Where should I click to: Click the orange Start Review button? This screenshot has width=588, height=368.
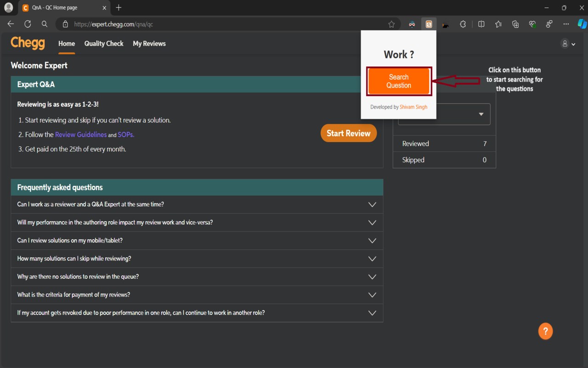pyautogui.click(x=349, y=133)
